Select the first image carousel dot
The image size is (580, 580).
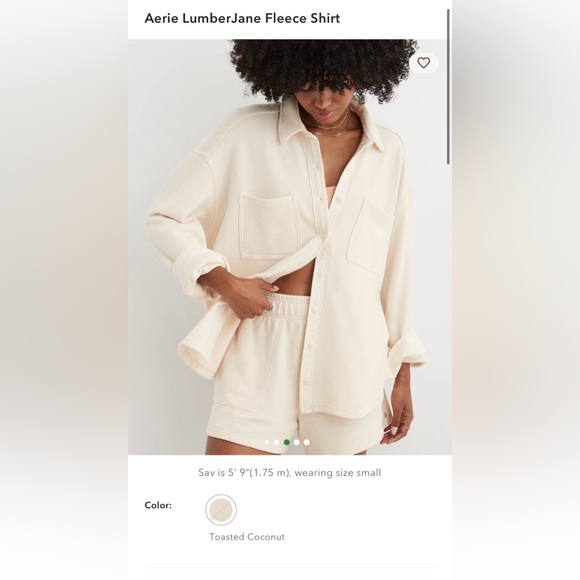pos(267,442)
